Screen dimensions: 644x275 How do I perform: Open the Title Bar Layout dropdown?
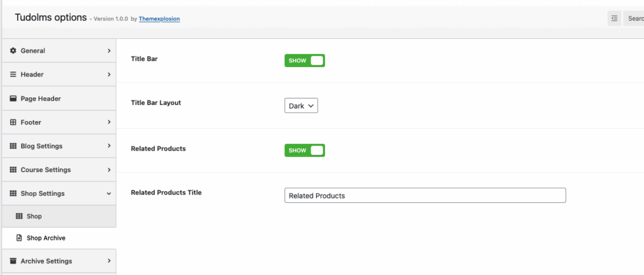coord(301,106)
